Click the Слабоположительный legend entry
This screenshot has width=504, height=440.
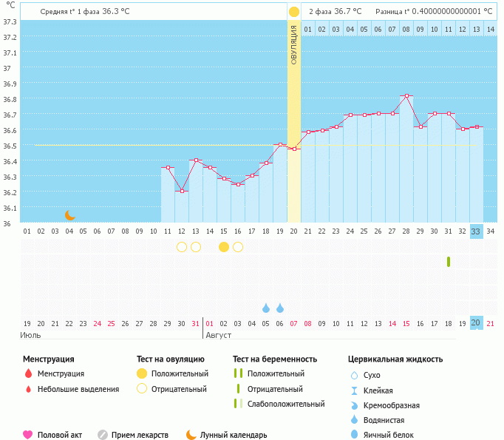285,404
